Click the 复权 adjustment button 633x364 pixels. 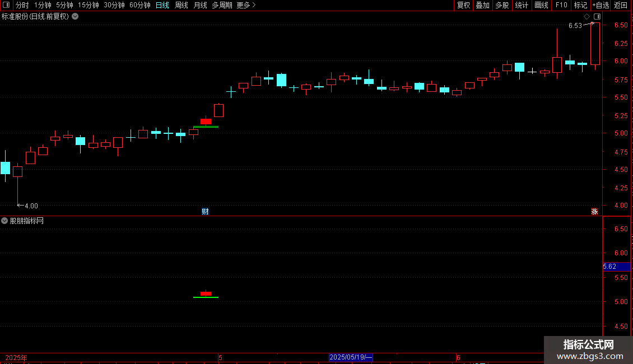pos(463,5)
